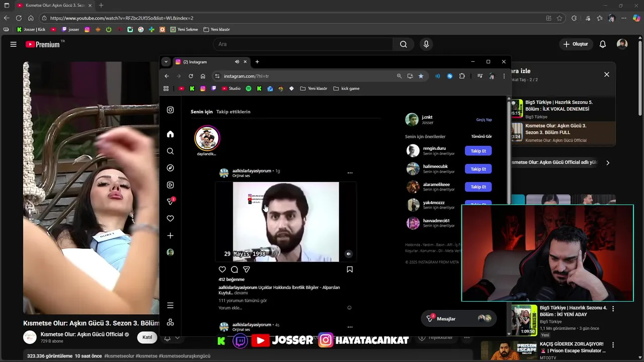Click Geçiş Yap to switch account
The image size is (644, 362).
pos(484,120)
